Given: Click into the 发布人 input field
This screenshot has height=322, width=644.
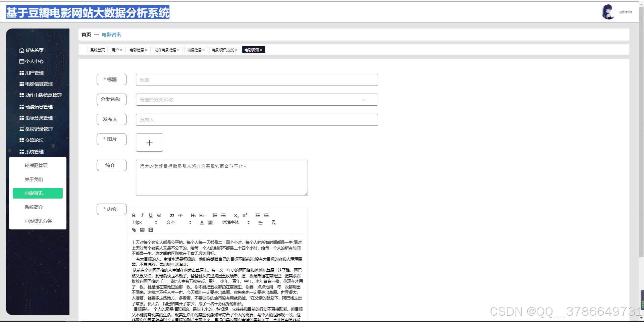Looking at the screenshot, I should click(257, 120).
